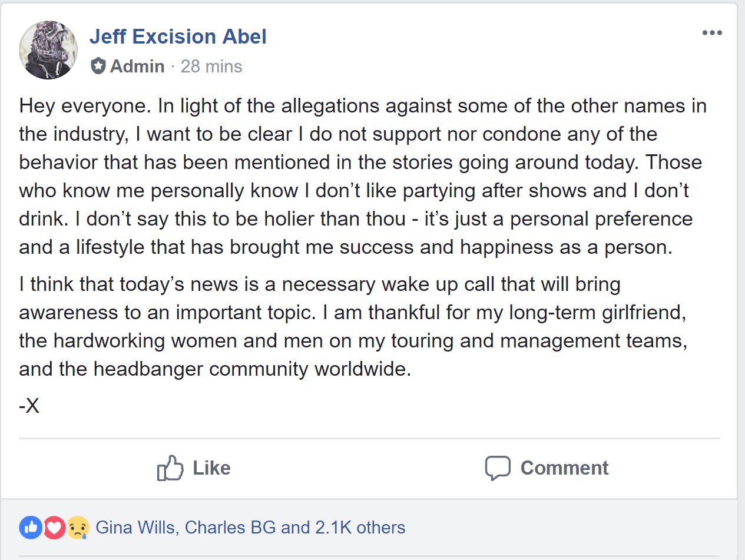Click the '-X' signature line
Image resolution: width=745 pixels, height=560 pixels.
29,405
